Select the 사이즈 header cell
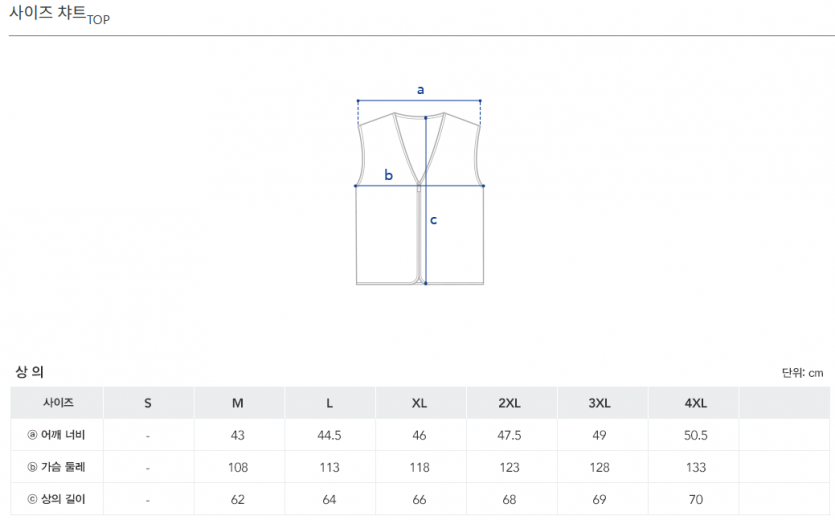Image resolution: width=835 pixels, height=520 pixels. (x=57, y=403)
